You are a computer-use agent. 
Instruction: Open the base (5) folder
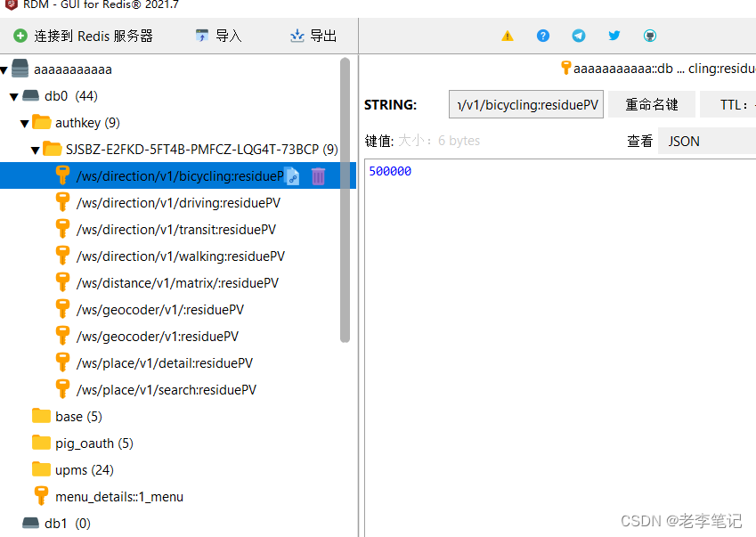click(78, 416)
